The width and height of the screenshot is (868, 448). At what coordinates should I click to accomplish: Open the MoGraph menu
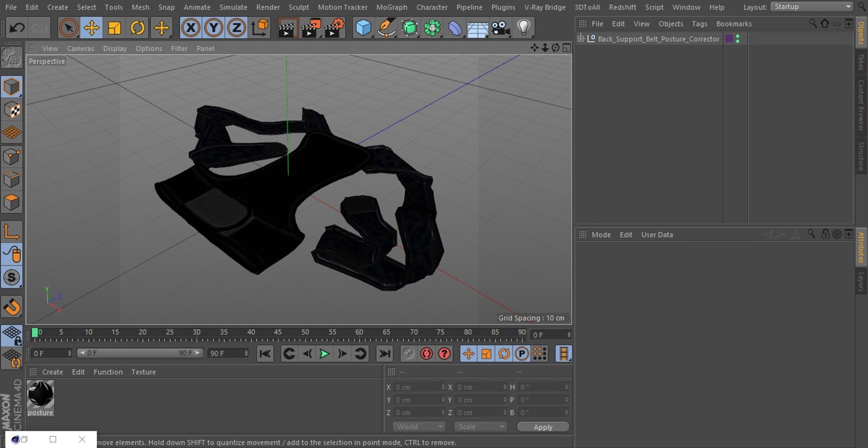point(392,7)
